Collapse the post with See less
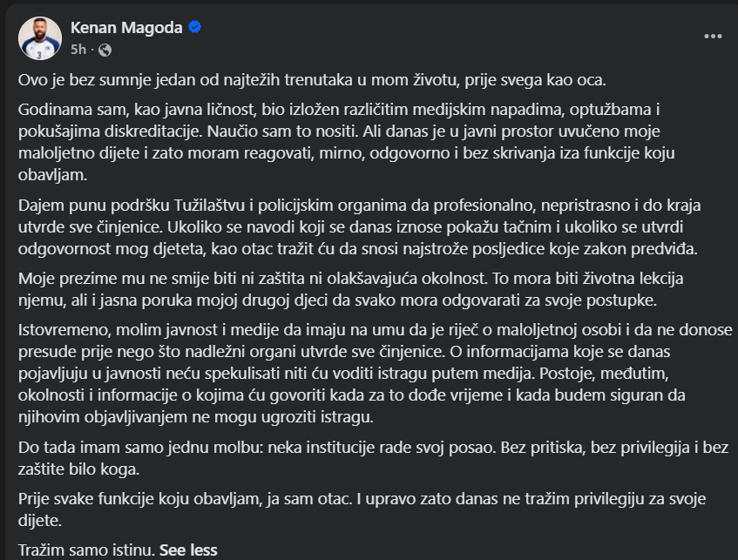 coord(188,550)
